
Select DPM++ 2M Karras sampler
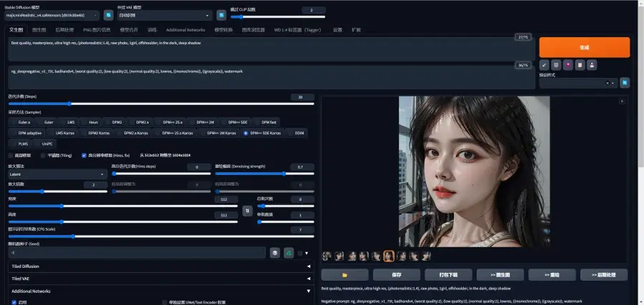218,133
